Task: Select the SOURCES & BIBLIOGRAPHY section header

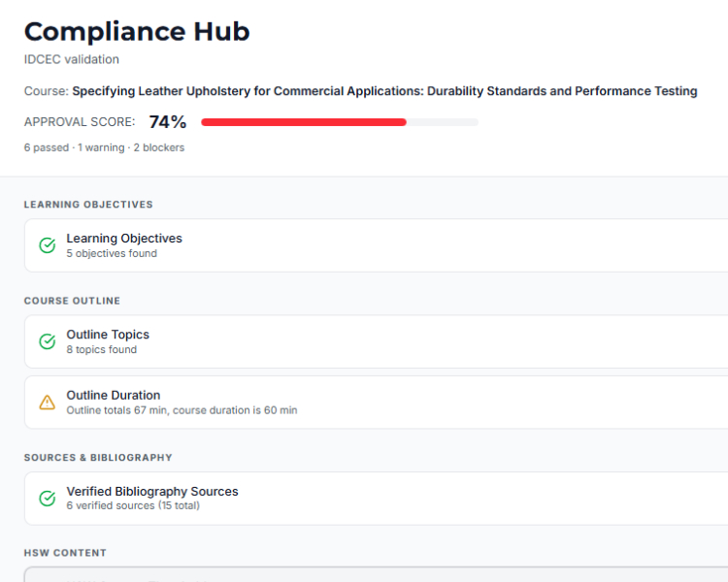Action: pyautogui.click(x=98, y=457)
